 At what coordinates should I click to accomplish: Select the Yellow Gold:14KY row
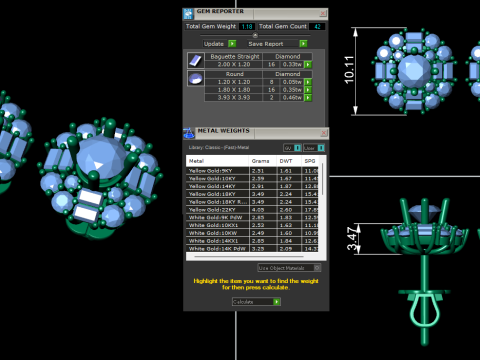point(252,186)
